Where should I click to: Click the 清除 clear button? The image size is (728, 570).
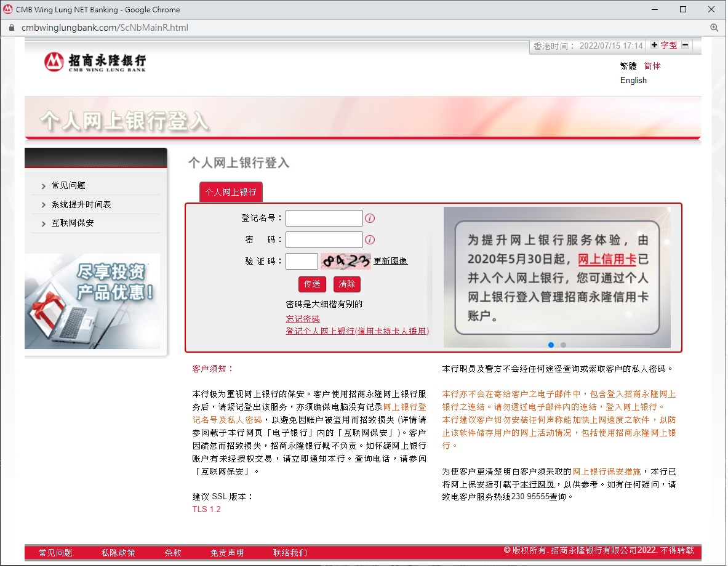pyautogui.click(x=347, y=284)
